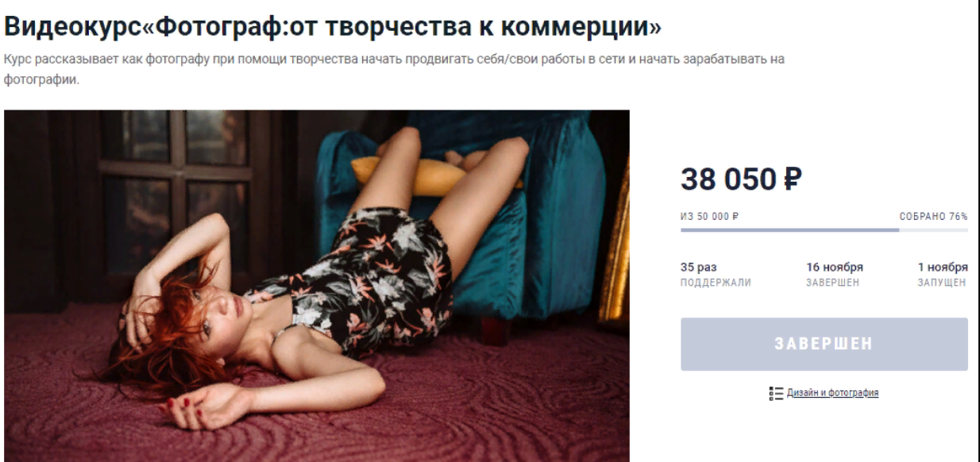
Task: Open the project cover photo
Action: [x=316, y=286]
